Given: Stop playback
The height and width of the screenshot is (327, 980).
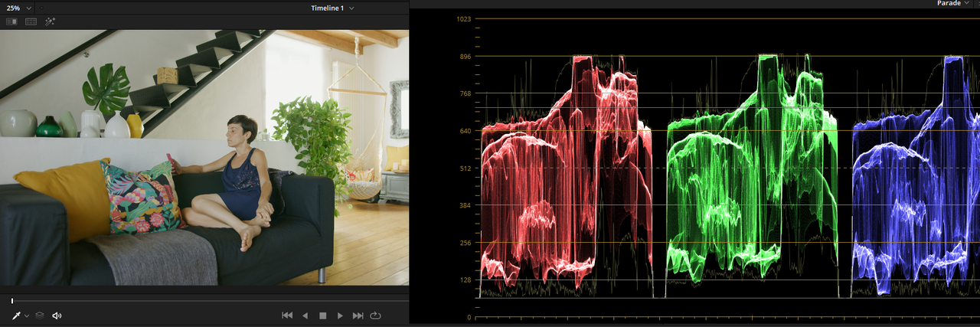Looking at the screenshot, I should click(322, 316).
